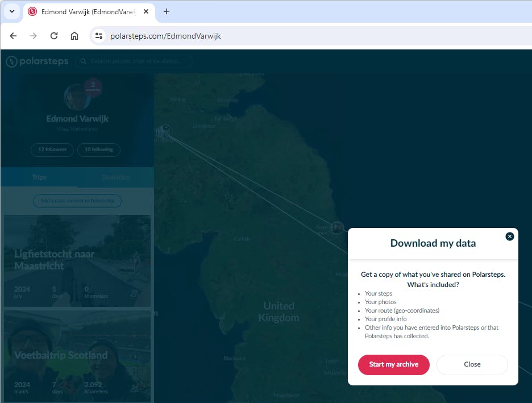Viewport: 532px width, 403px height.
Task: Click the search magnifier icon
Action: coord(84,61)
